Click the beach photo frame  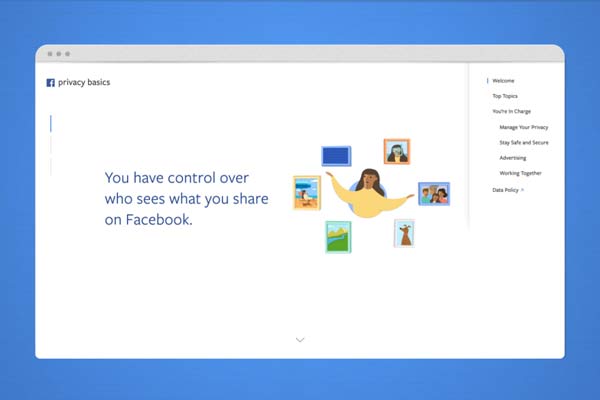coord(307,193)
